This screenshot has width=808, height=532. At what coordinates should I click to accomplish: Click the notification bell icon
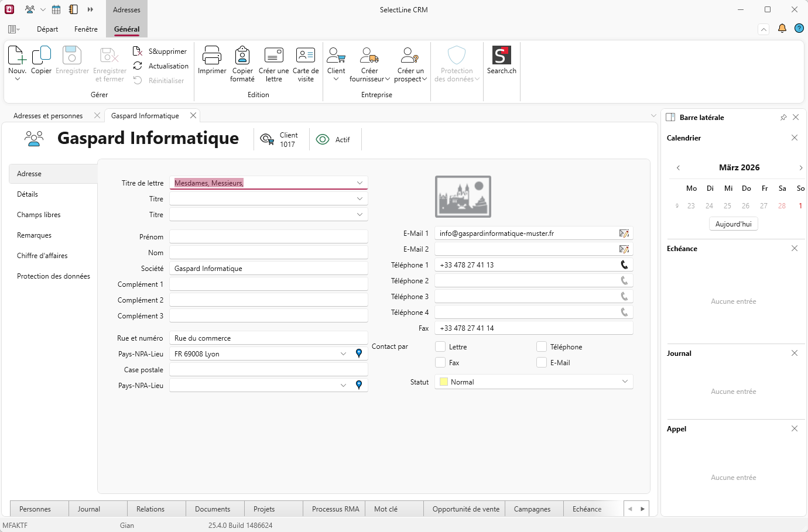click(782, 29)
